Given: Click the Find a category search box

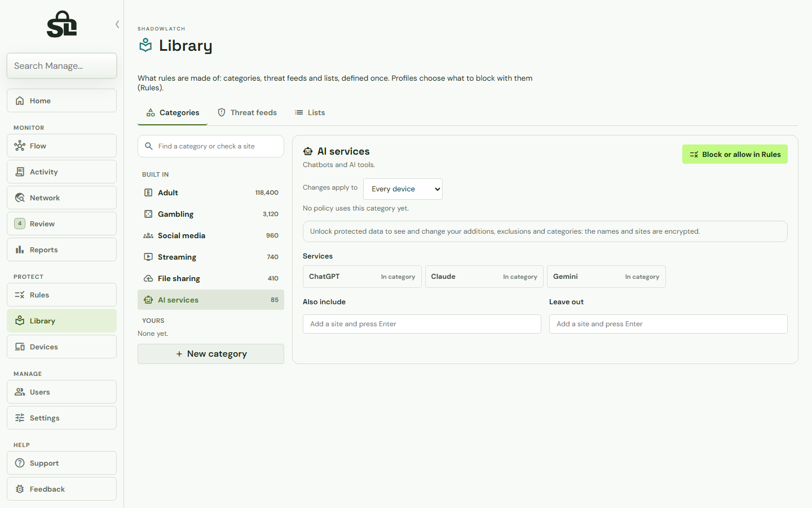Looking at the screenshot, I should click(x=211, y=146).
